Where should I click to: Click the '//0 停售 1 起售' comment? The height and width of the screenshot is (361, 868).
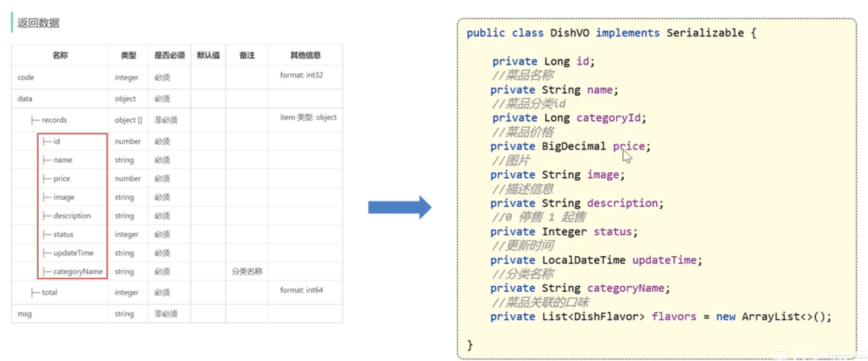(538, 217)
